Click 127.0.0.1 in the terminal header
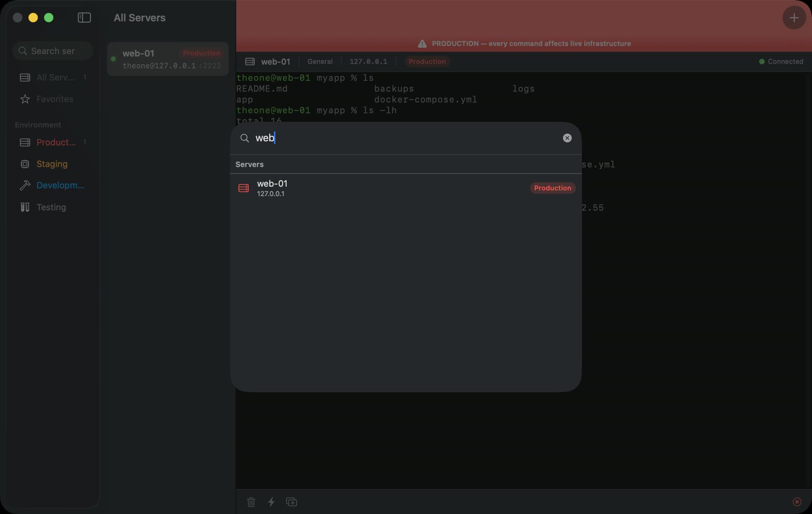The height and width of the screenshot is (514, 812). tap(368, 62)
